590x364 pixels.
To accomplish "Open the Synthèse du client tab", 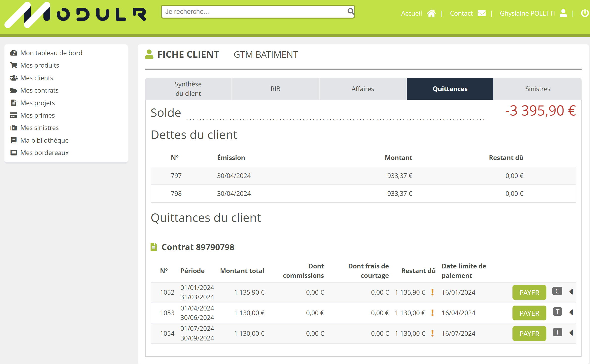I will tap(188, 89).
